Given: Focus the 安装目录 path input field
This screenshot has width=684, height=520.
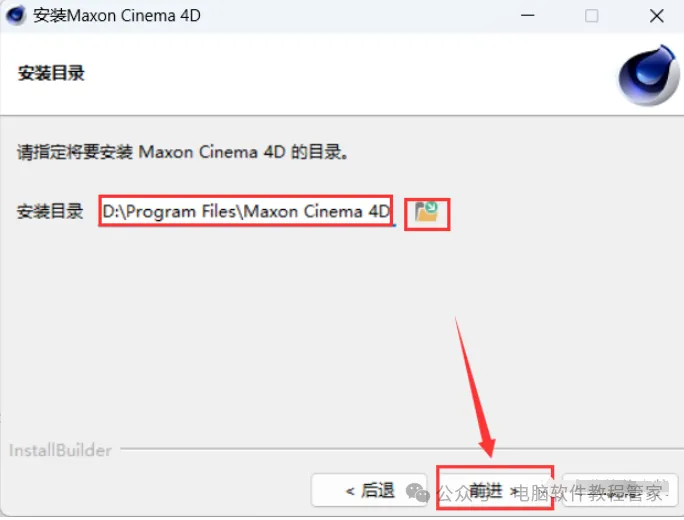Looking at the screenshot, I should coord(246,211).
